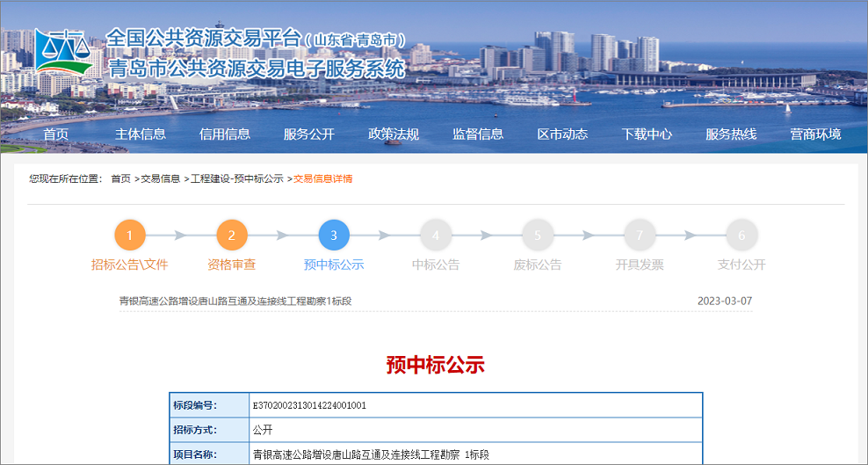The image size is (868, 465).
Task: Select step 2 orange circle icon
Action: click(232, 236)
